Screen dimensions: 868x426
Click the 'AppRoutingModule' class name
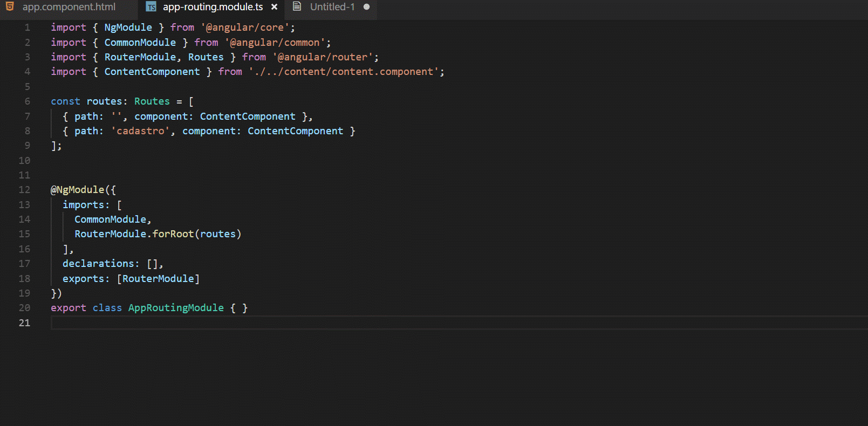[176, 308]
